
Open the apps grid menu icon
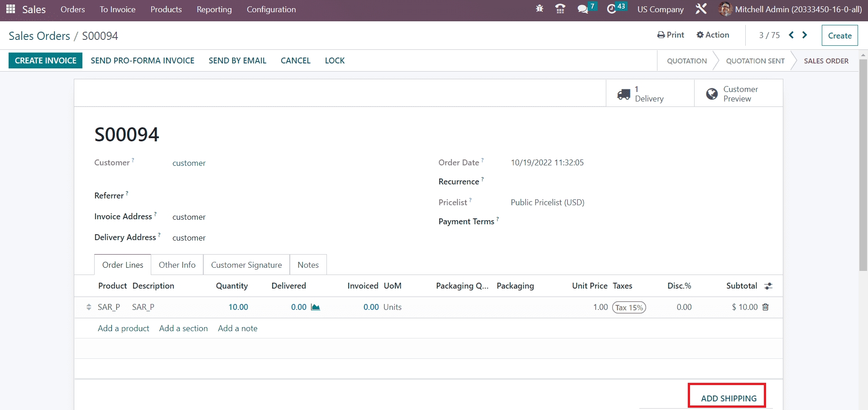click(x=10, y=9)
